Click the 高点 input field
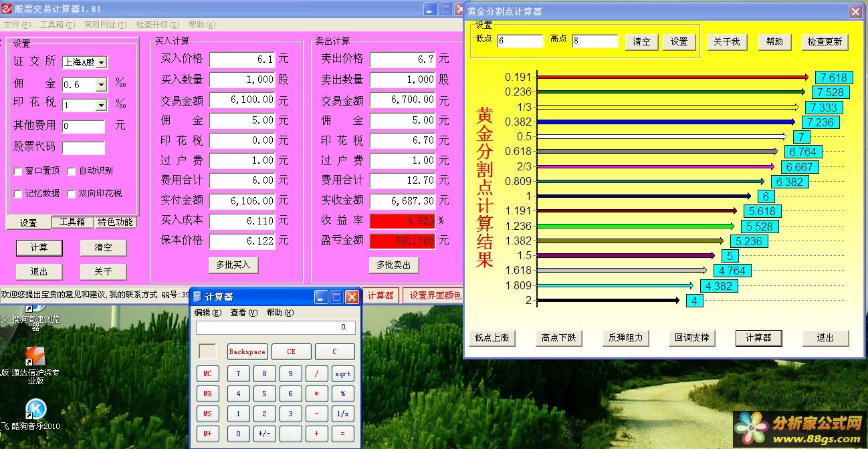This screenshot has width=868, height=449. (x=595, y=41)
